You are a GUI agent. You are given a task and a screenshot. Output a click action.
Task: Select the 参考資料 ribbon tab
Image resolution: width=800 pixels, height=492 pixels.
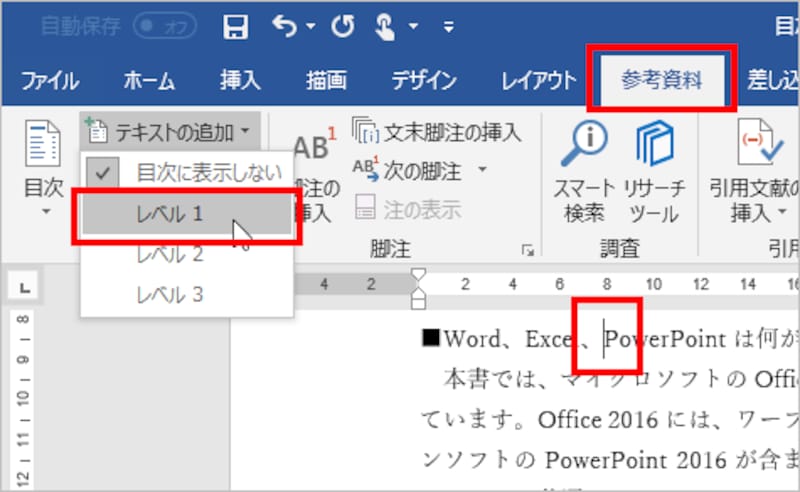point(661,80)
